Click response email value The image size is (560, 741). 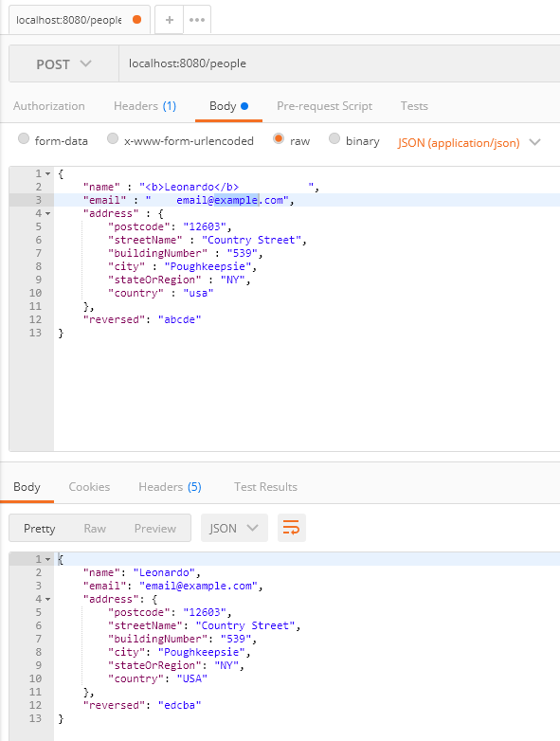coord(198,586)
